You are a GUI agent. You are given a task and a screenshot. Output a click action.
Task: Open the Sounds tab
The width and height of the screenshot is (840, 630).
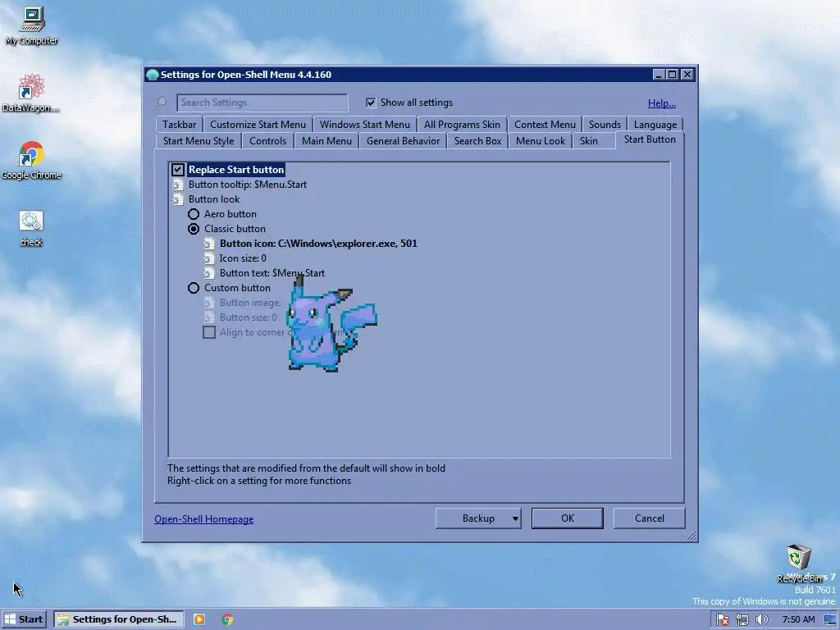click(x=605, y=125)
